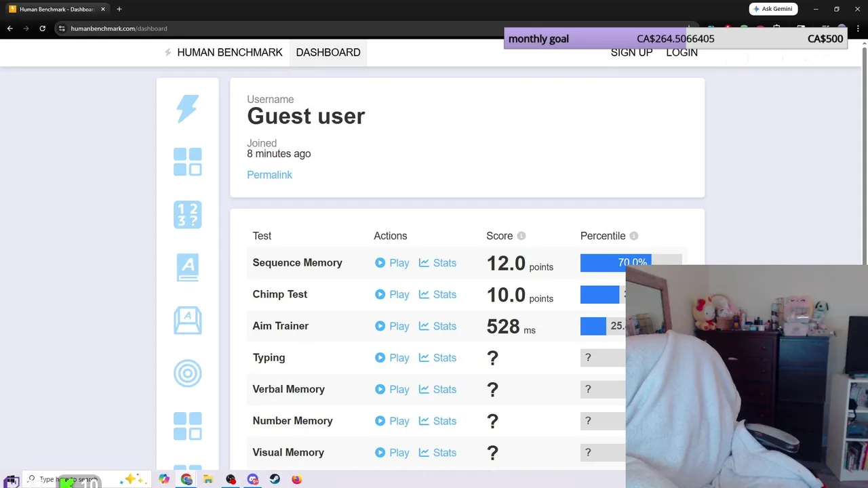868x488 pixels.
Task: Click the "Typing" test name
Action: click(269, 358)
